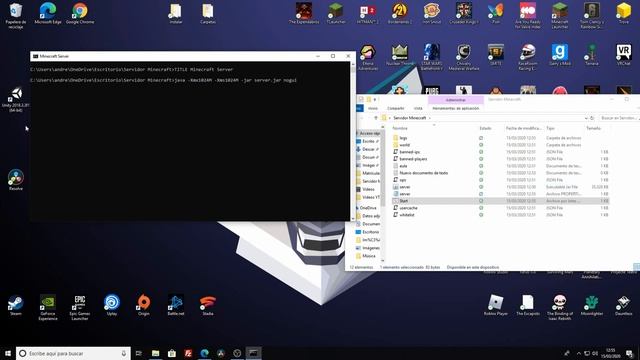The width and height of the screenshot is (640, 360).
Task: Open Microsoft Edge desktop shortcut
Action: coord(48,13)
